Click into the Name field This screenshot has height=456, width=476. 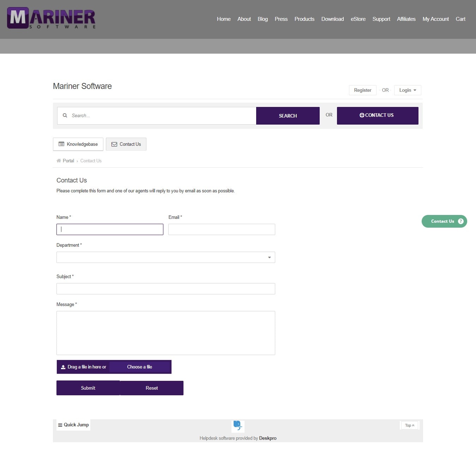point(110,229)
